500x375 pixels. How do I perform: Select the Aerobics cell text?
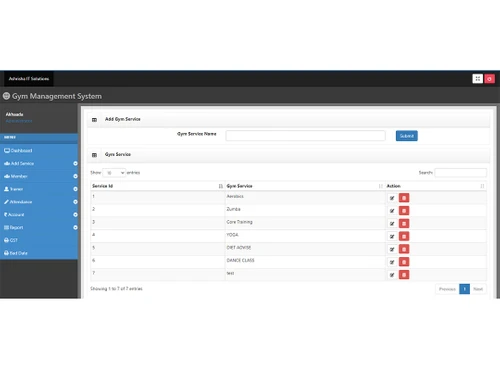point(235,196)
